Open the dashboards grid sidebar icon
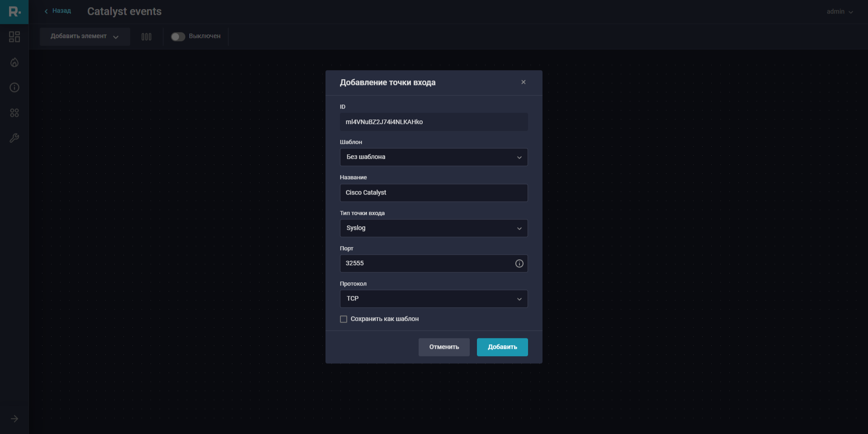The width and height of the screenshot is (868, 434). 14,37
